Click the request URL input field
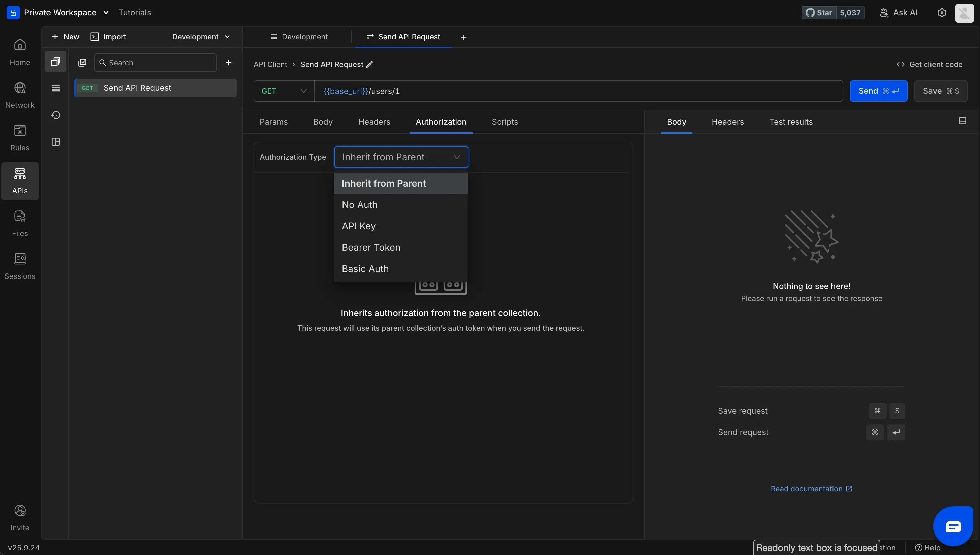This screenshot has width=980, height=555. 578,91
